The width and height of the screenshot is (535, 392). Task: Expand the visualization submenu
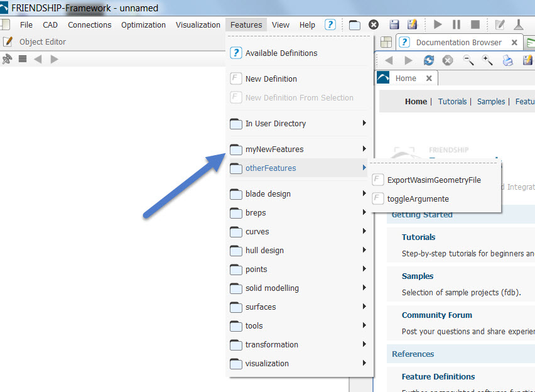(299, 363)
